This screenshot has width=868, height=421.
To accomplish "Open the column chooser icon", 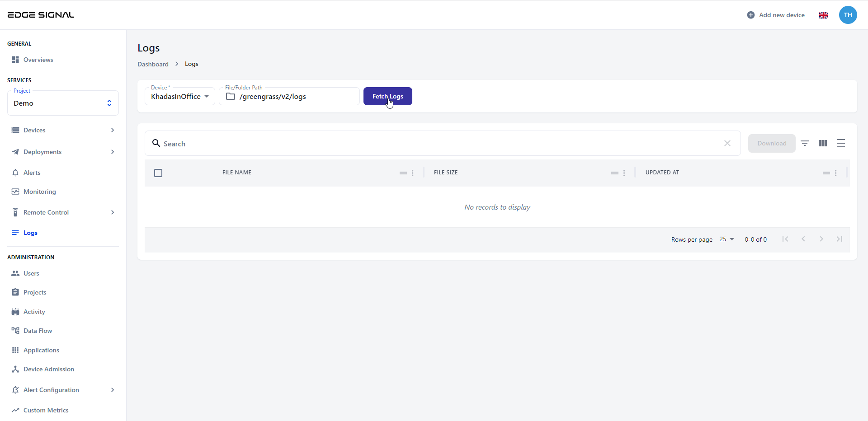I will tap(823, 143).
